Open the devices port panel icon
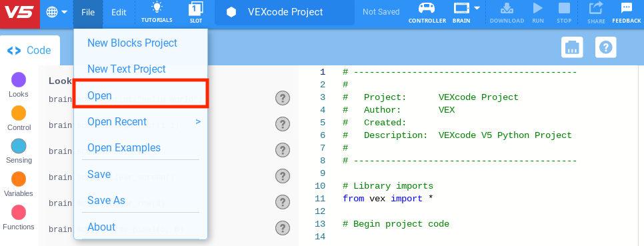The width and height of the screenshot is (644, 246). (x=572, y=47)
